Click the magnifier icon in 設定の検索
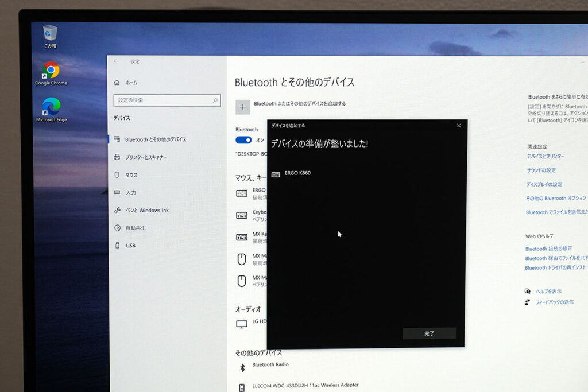588x392 pixels. (x=215, y=100)
